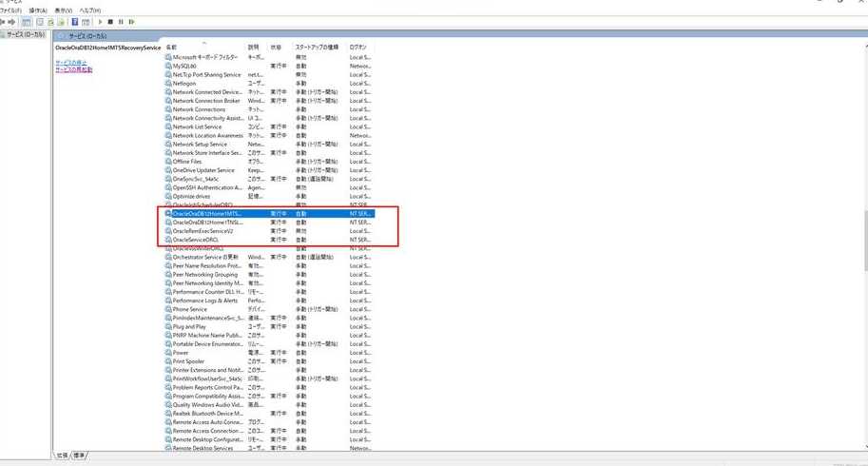This screenshot has width=868, height=466.
Task: Select the Network List Service row
Action: coord(270,126)
